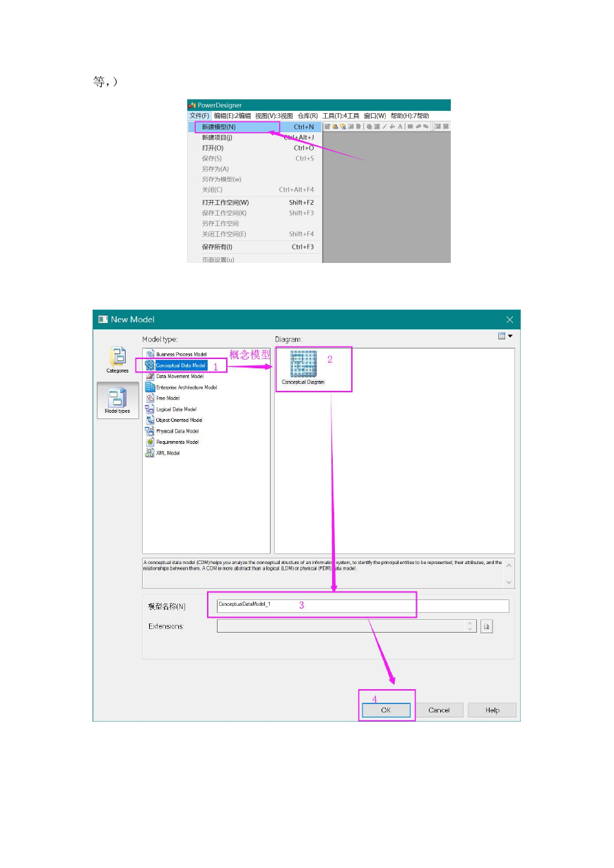The image size is (614, 868).
Task: Open the 窗口(W) menu
Action: pos(374,116)
